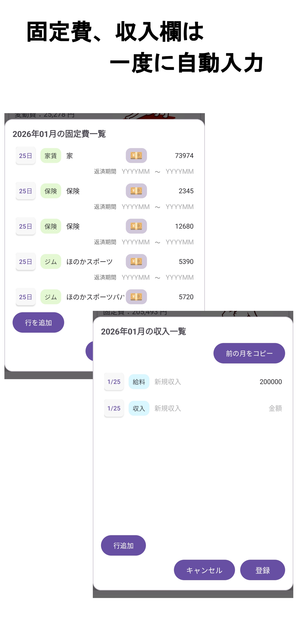Open the ジム category chip for 5390 row

[51, 262]
